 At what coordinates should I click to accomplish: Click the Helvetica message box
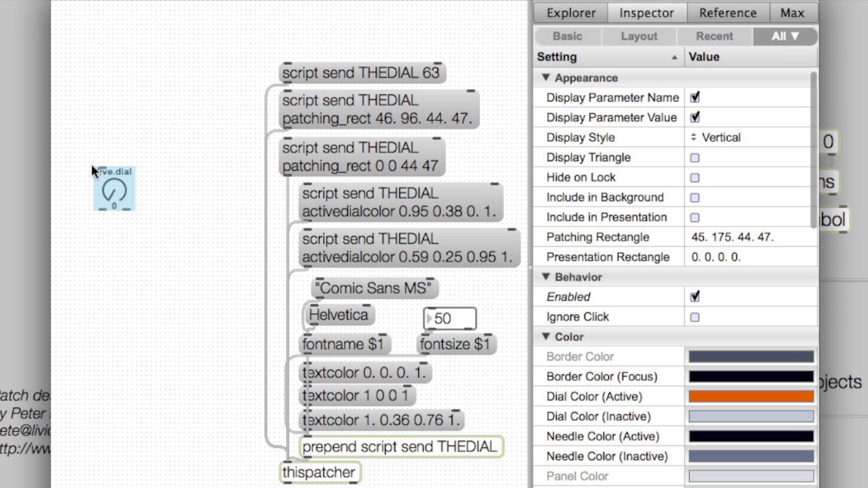(x=339, y=315)
